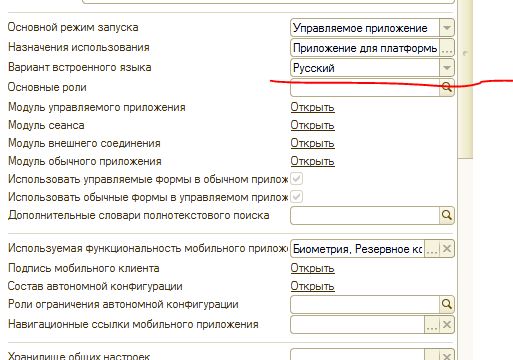Focus the Основные роли input field
This screenshot has height=360, width=513.
pos(365,88)
